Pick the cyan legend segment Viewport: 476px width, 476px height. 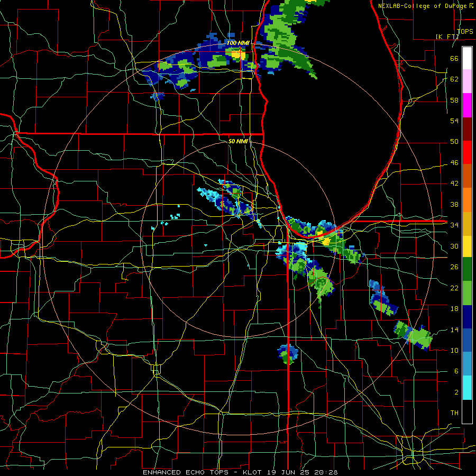tap(467, 388)
